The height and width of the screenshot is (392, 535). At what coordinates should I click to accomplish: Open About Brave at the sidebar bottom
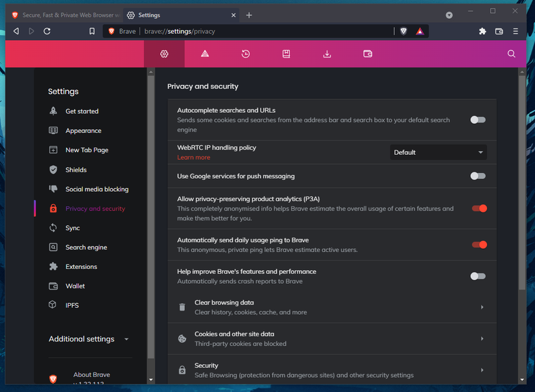point(91,374)
